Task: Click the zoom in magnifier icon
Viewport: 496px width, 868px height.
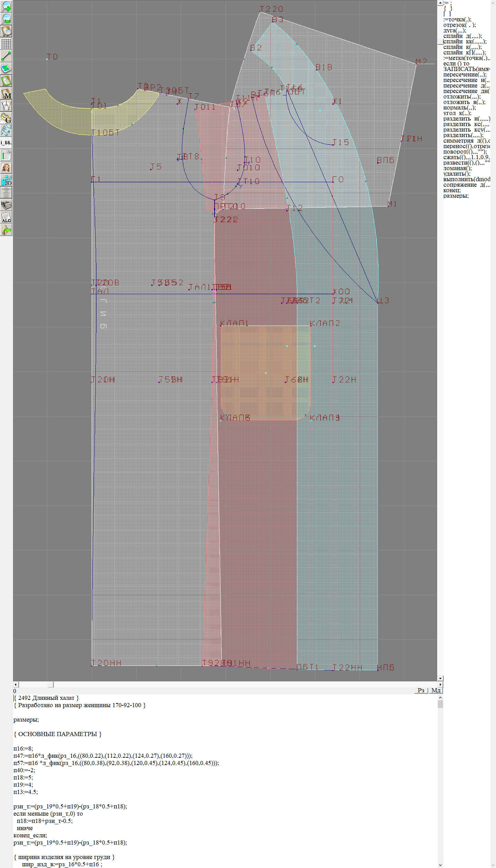Action: [6, 6]
